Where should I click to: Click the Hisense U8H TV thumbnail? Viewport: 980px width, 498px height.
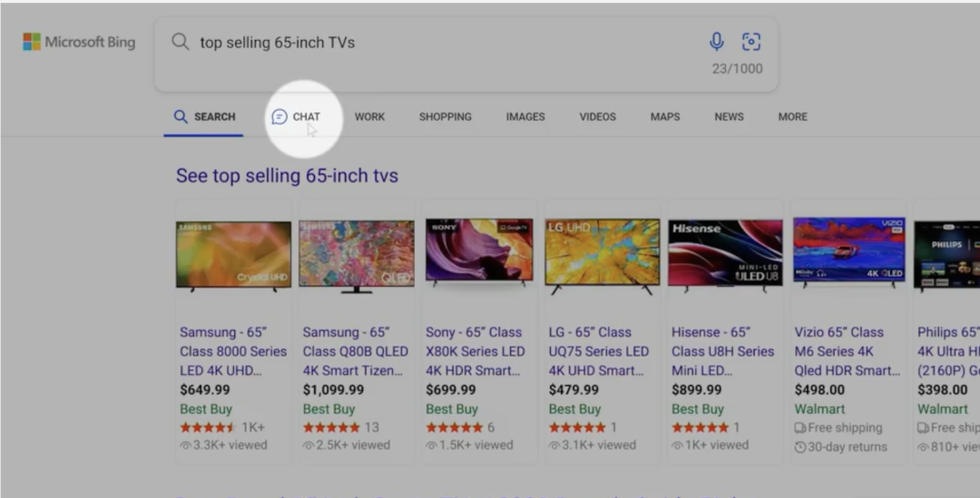tap(725, 253)
